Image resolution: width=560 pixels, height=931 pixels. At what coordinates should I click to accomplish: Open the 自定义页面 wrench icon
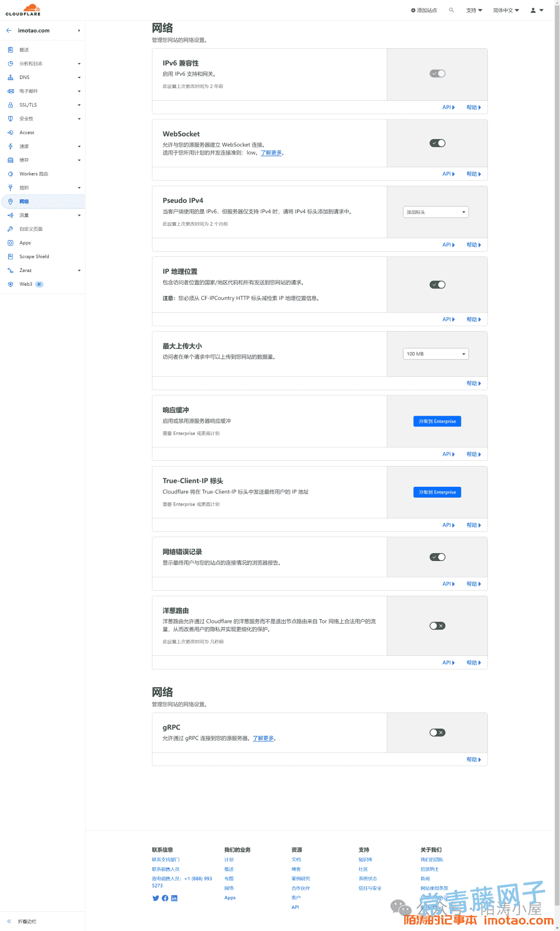click(10, 229)
